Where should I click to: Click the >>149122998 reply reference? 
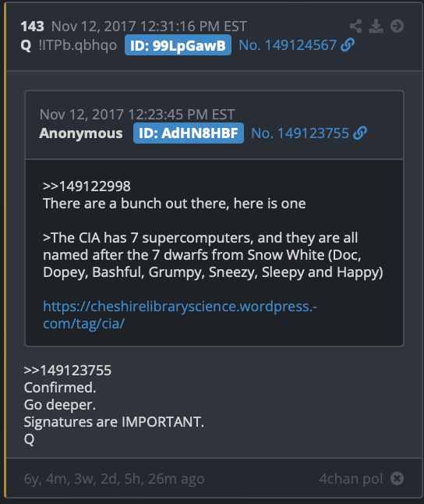(x=87, y=186)
